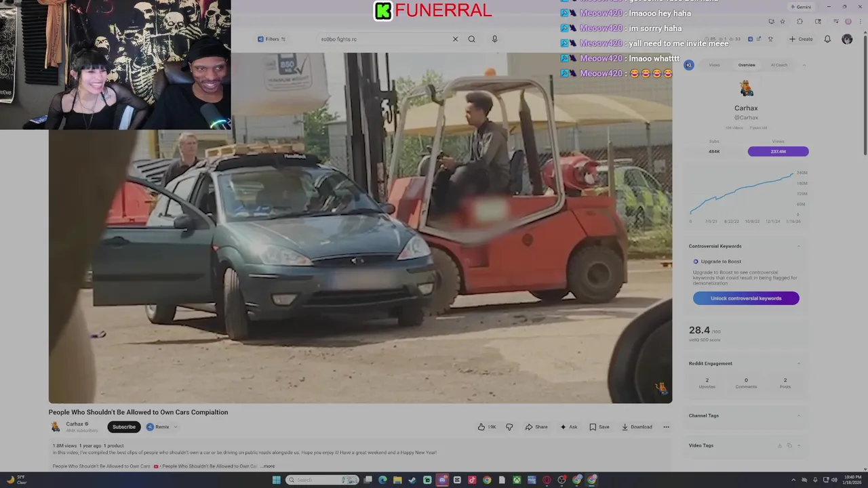Click the video player frame
Screen dimensions: 868x488
[x=360, y=228]
